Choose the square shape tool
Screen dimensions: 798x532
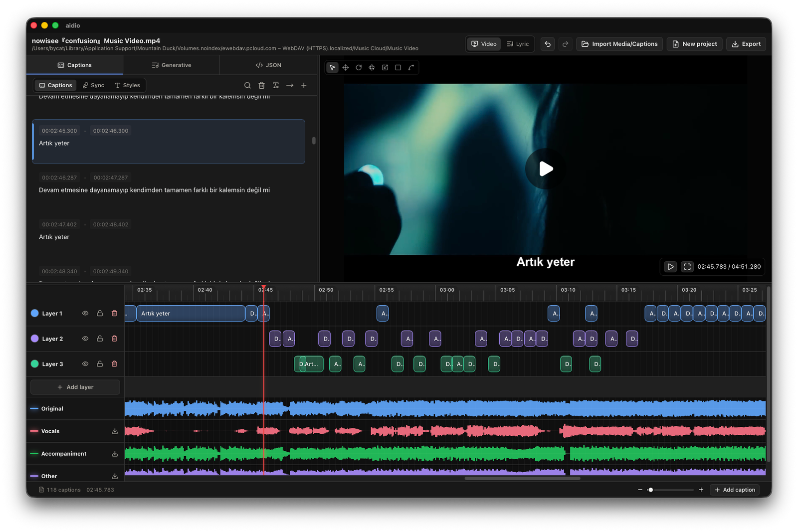tap(398, 68)
